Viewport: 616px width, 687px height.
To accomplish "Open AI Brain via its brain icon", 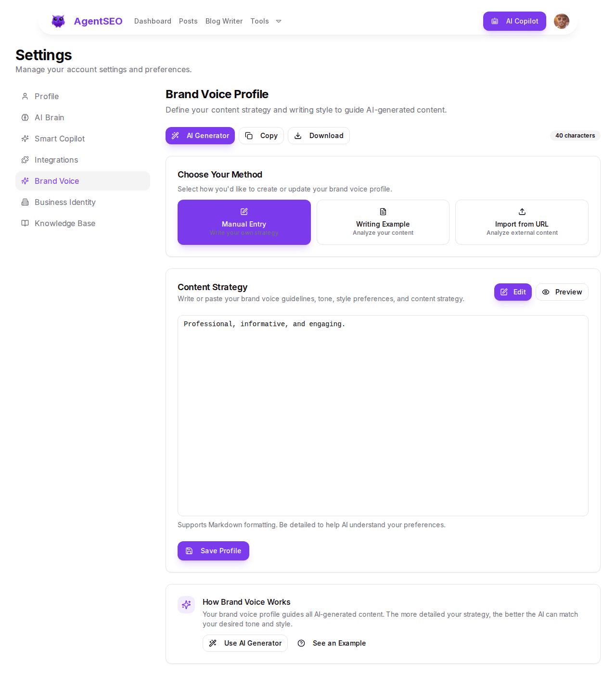I will (25, 117).
